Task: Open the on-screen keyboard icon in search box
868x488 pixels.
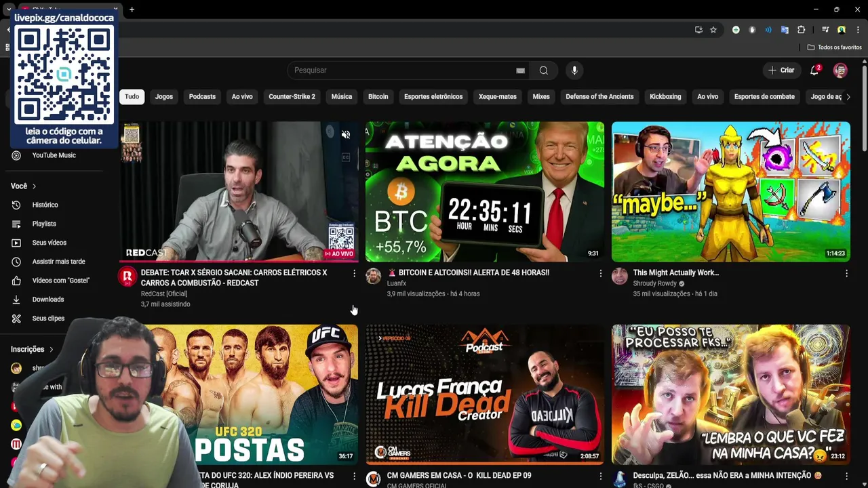Action: pyautogui.click(x=520, y=70)
